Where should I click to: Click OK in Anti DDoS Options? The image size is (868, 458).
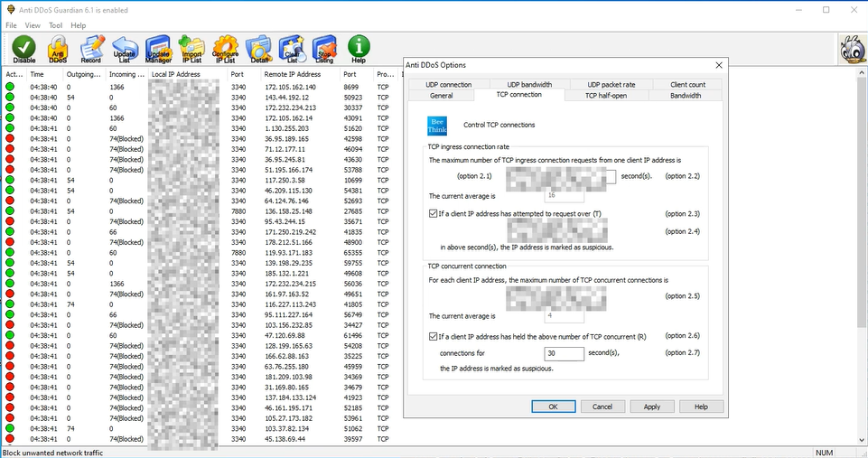(553, 407)
